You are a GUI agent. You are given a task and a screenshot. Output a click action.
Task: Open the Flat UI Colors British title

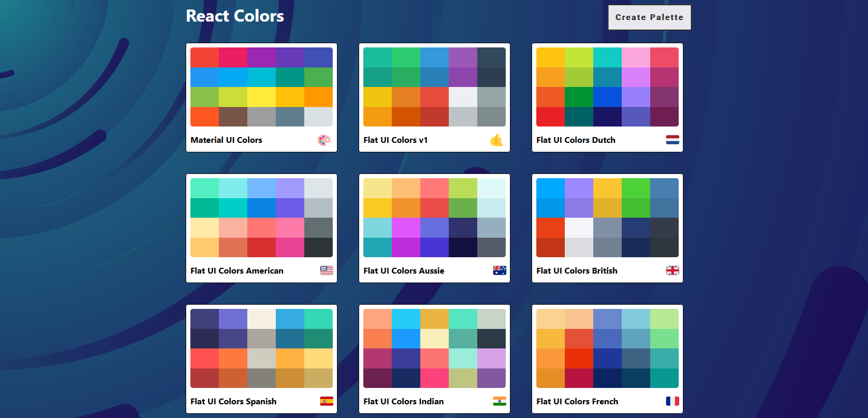coord(577,271)
